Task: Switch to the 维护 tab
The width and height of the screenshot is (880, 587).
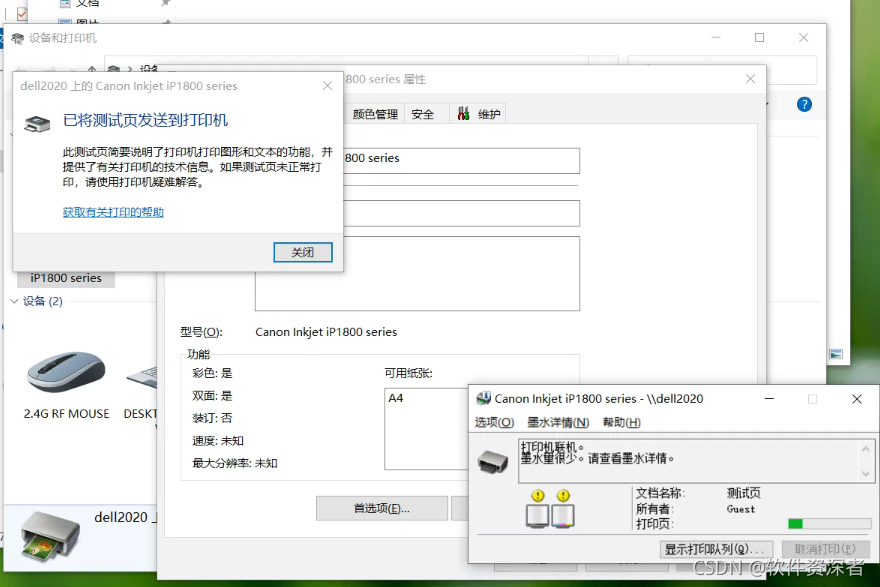Action: (x=478, y=114)
